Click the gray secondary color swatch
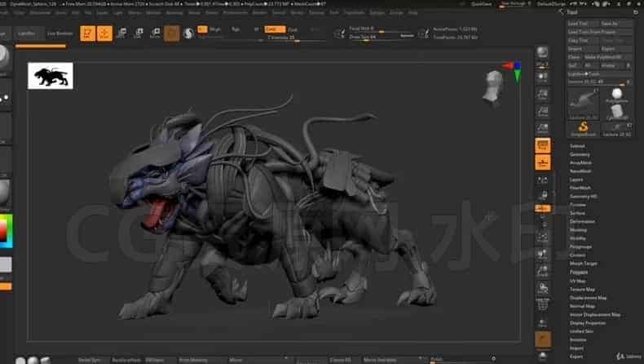This screenshot has width=644, height=364. coord(6,265)
